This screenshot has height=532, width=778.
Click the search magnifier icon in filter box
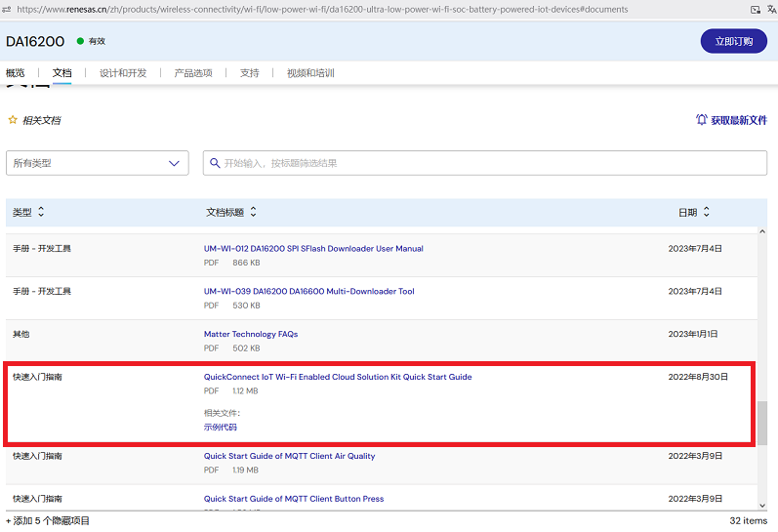coord(214,163)
